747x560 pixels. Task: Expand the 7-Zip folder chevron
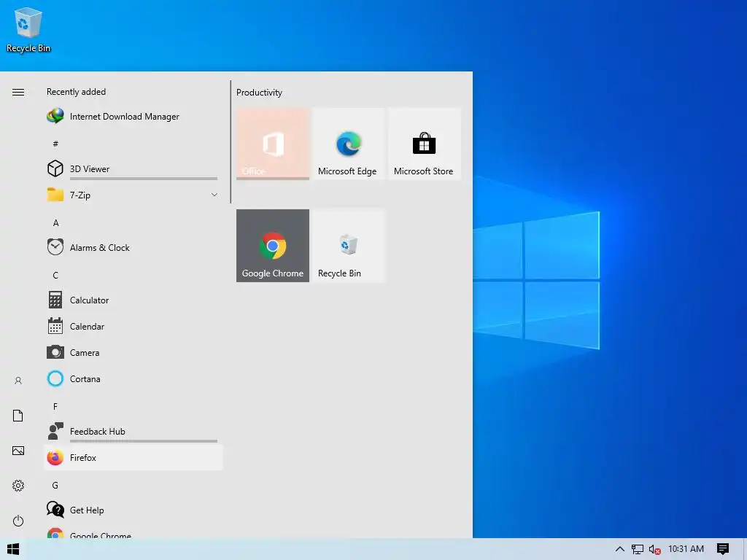214,195
